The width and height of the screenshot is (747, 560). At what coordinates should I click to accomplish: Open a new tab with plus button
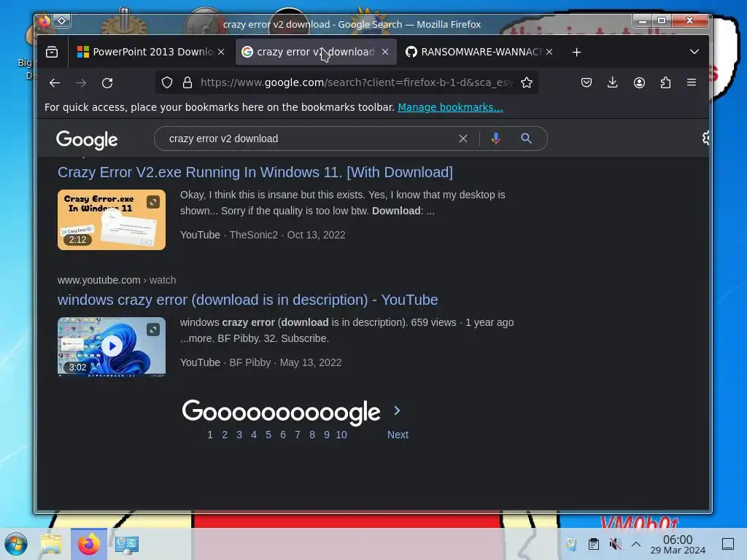[576, 52]
